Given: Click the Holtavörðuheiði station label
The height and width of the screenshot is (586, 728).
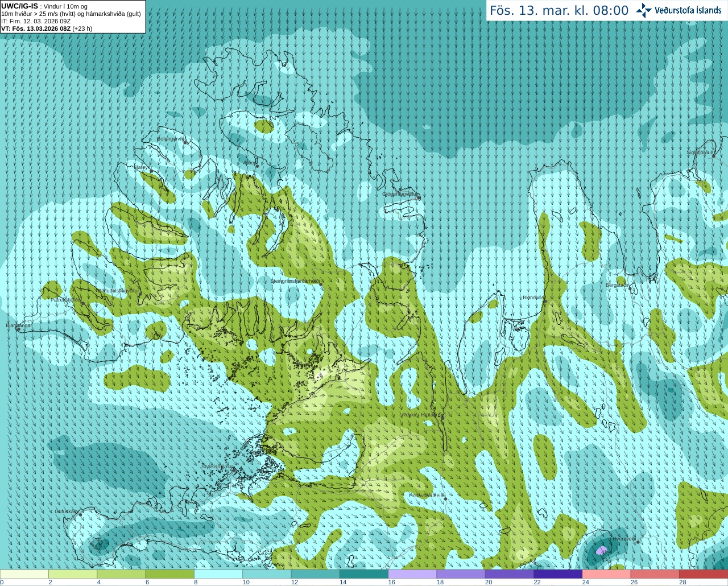Looking at the screenshot, I should click(x=427, y=496).
